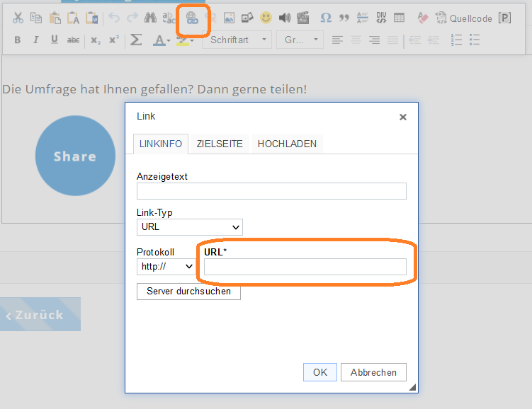Click the Insert Link icon
This screenshot has width=532, height=409.
[192, 18]
